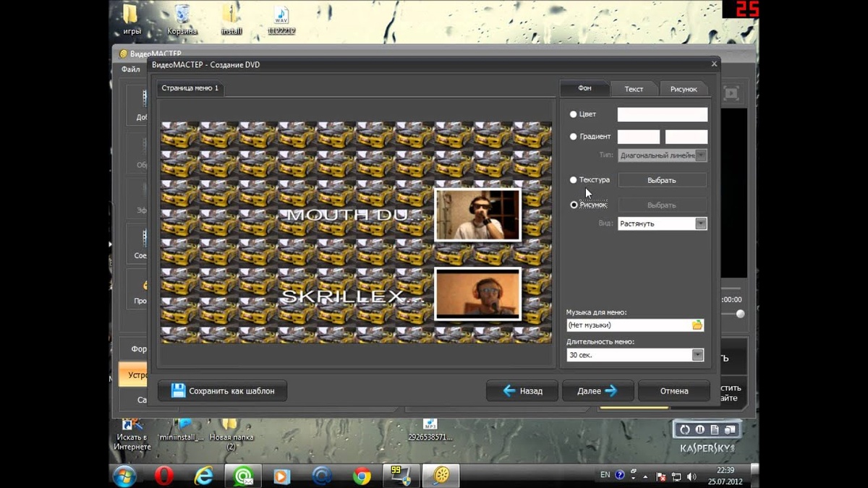Open the blue @ browser taskbar icon
The image size is (868, 488).
(x=322, y=476)
